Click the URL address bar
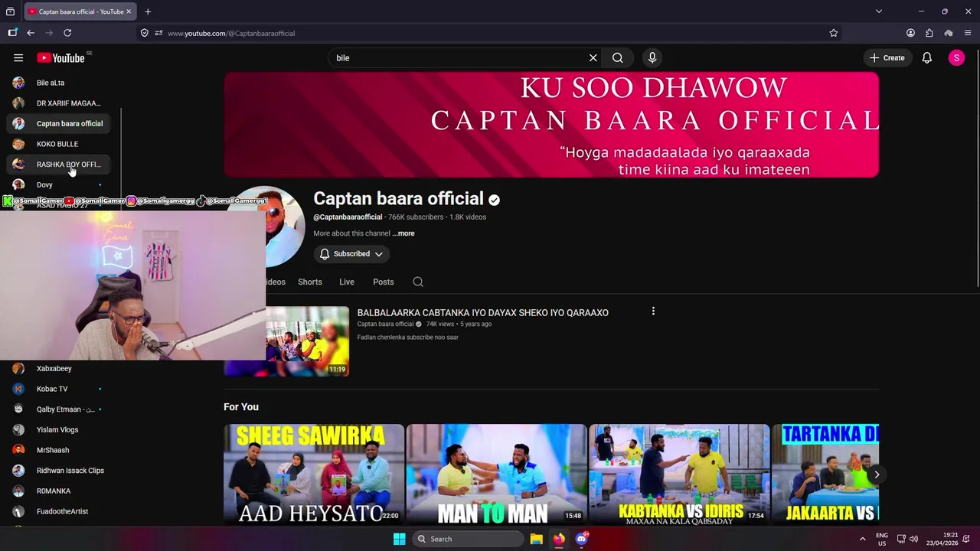This screenshot has height=551, width=980. pyautogui.click(x=490, y=33)
